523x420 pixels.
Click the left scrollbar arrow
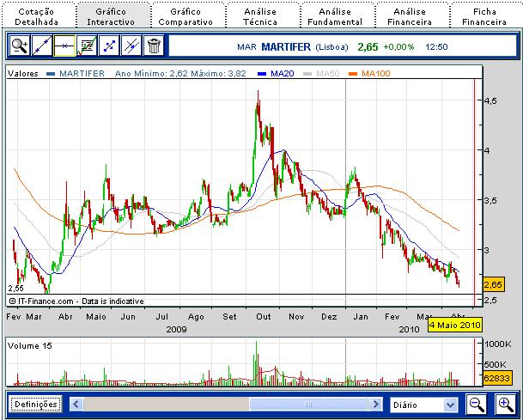(x=75, y=404)
